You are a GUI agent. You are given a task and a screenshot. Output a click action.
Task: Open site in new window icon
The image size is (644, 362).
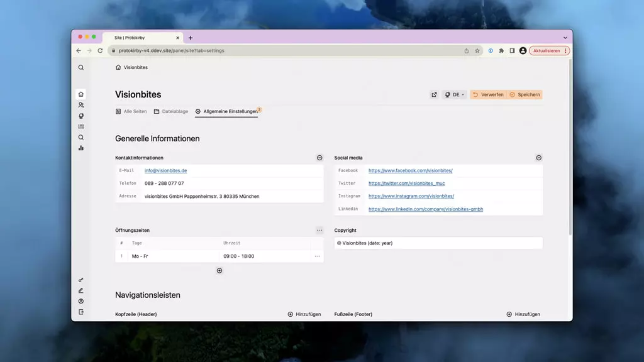pyautogui.click(x=434, y=94)
